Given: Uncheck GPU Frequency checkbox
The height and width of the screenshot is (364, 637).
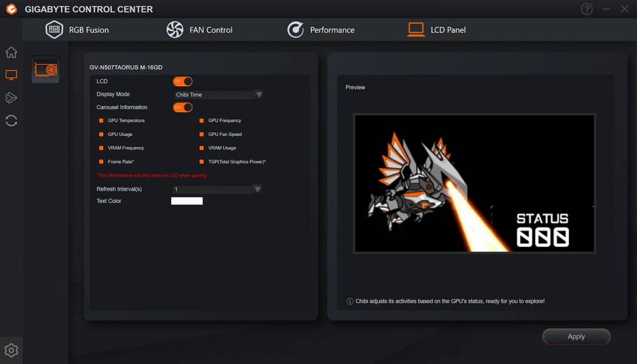Looking at the screenshot, I should coord(201,121).
